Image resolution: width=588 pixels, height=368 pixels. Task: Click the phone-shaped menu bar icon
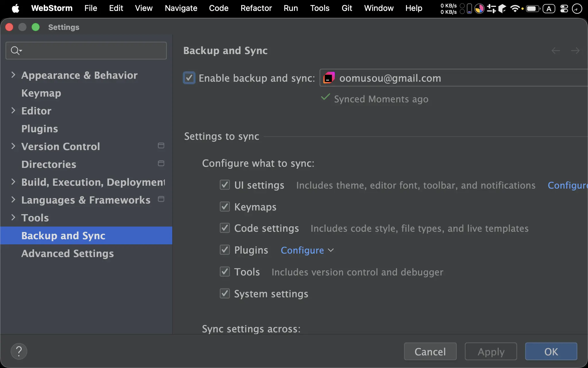pyautogui.click(x=469, y=9)
